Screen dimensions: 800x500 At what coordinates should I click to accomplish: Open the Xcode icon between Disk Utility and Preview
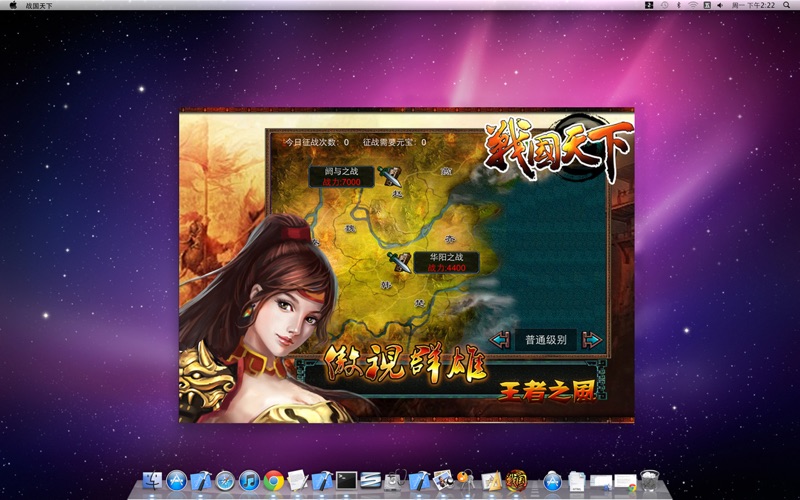[419, 481]
